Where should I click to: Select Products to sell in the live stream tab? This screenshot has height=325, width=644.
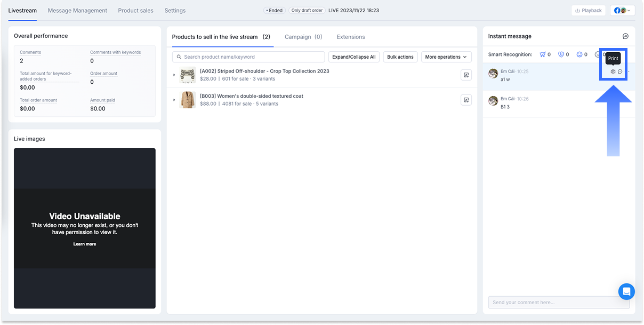(x=221, y=37)
